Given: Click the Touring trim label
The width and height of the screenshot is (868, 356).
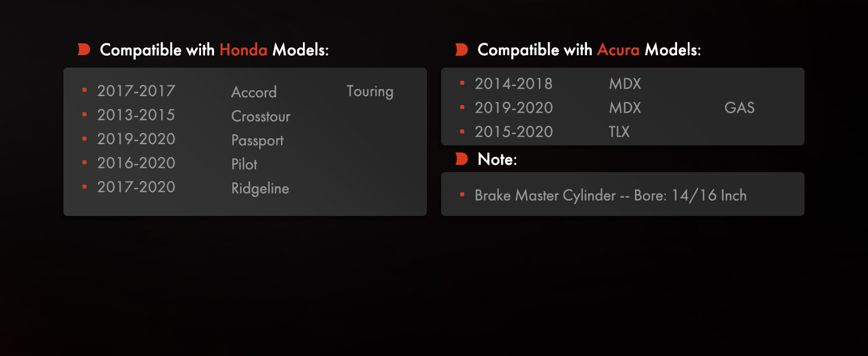Looking at the screenshot, I should [x=370, y=91].
